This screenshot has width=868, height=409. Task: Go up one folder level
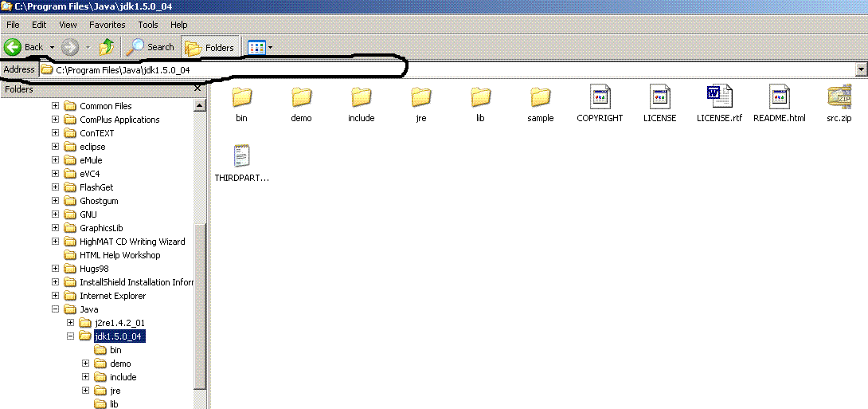[106, 47]
